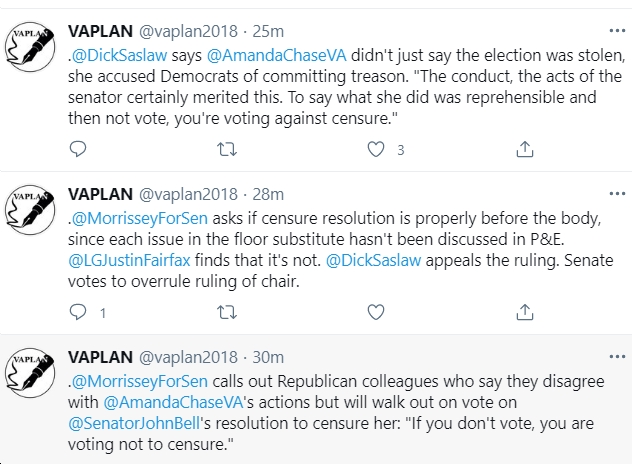Open the @AmandaChaseVA mention in the 25m tweet

pos(276,55)
